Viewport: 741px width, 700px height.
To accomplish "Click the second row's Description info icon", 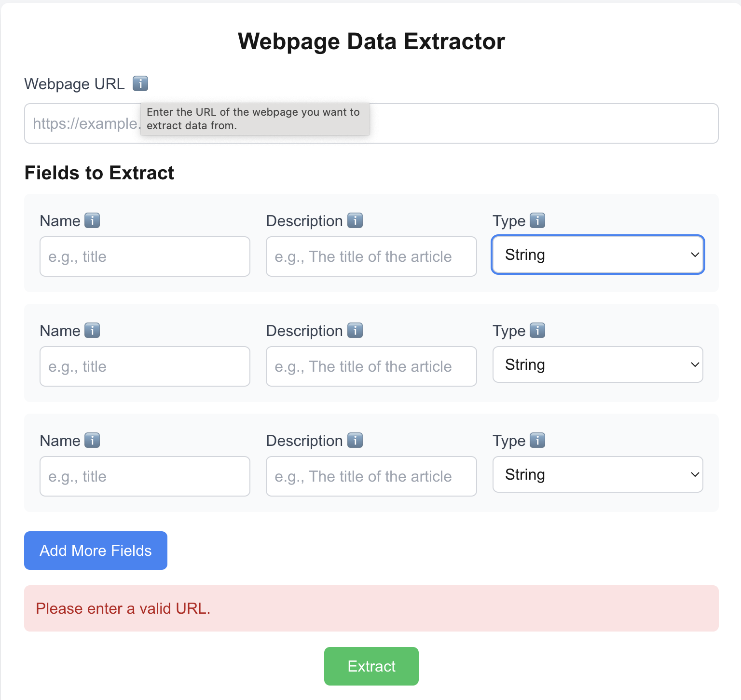I will pyautogui.click(x=355, y=330).
